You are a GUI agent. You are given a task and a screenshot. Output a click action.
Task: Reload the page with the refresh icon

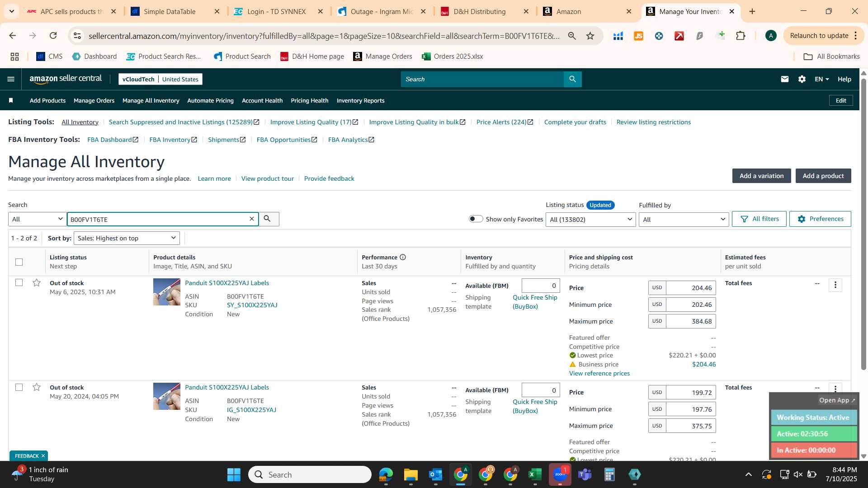click(x=53, y=36)
